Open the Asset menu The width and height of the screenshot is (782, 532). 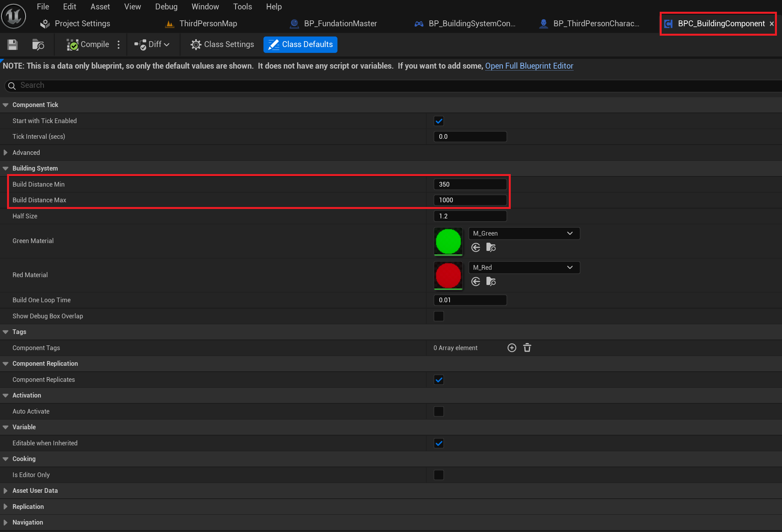tap(100, 7)
